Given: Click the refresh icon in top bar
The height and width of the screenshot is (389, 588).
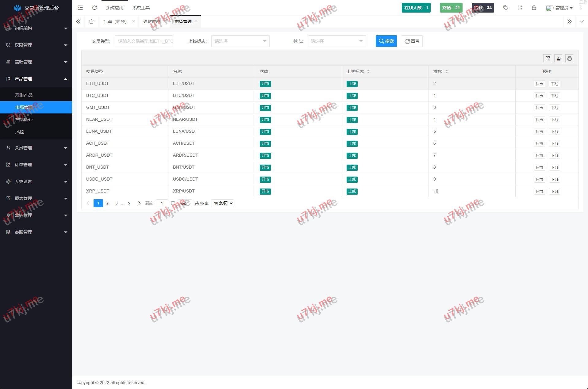Looking at the screenshot, I should click(x=94, y=8).
